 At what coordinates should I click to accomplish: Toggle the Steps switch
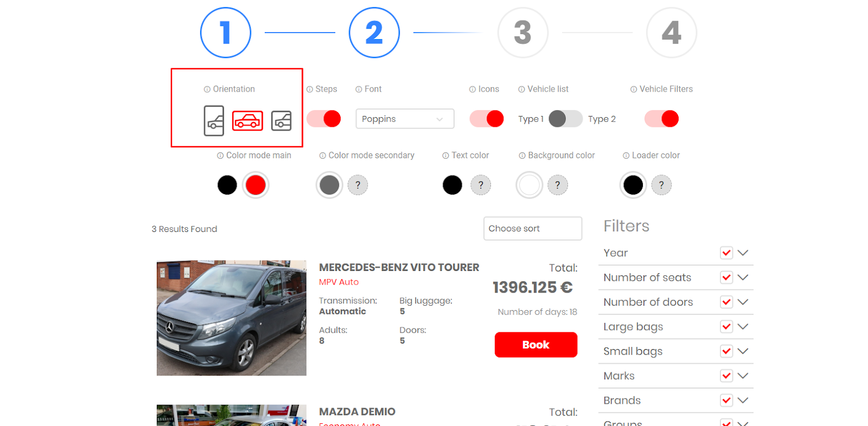(324, 119)
